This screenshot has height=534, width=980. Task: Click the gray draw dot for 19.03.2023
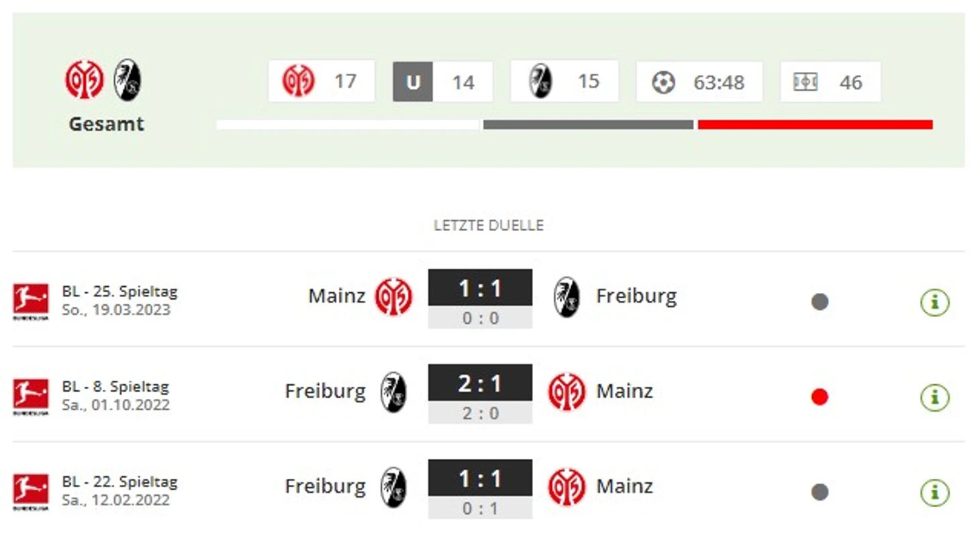[x=820, y=302]
